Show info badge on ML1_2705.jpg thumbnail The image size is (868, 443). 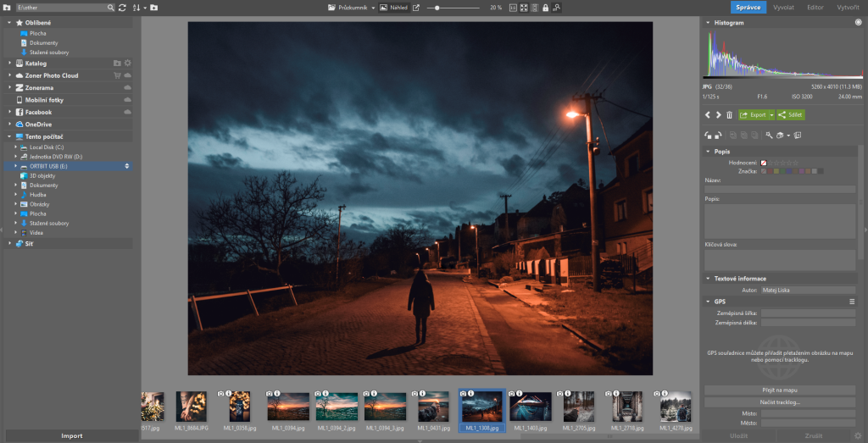[567, 393]
